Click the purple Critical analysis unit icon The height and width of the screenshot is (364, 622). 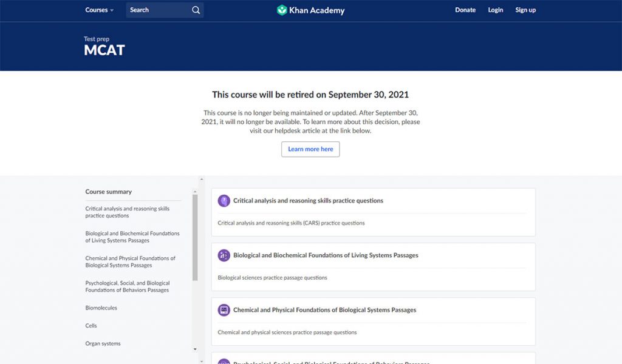(x=224, y=201)
